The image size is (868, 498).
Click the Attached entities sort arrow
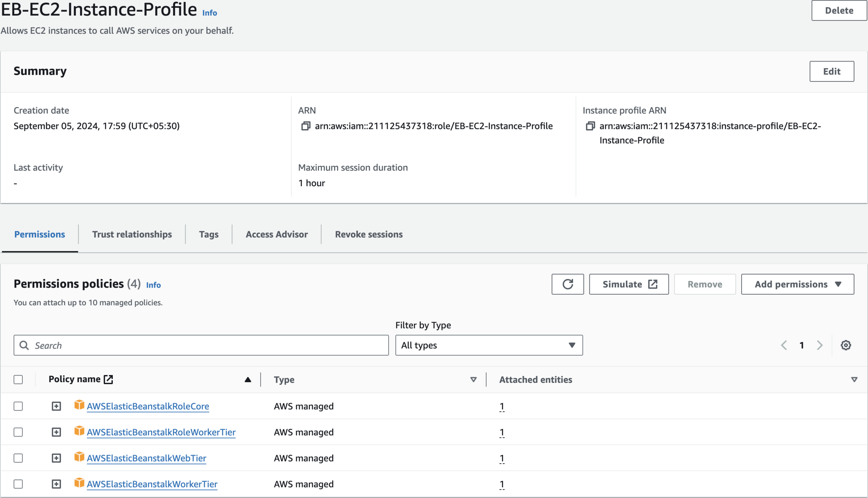pos(854,380)
